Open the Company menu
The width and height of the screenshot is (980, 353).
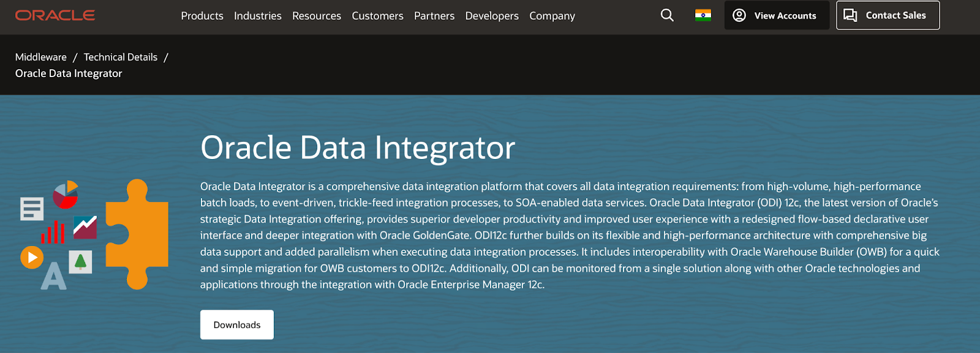[552, 16]
